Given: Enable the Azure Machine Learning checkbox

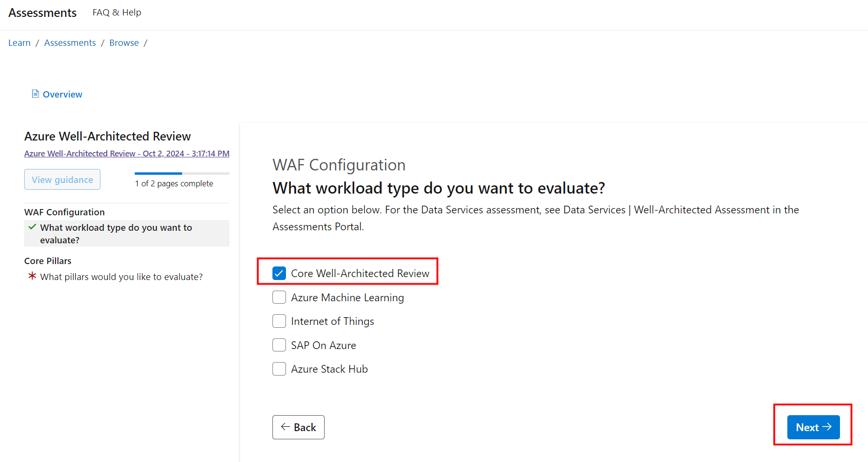Looking at the screenshot, I should [279, 297].
